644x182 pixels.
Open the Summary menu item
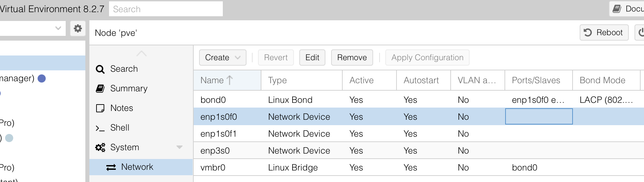coord(129,89)
